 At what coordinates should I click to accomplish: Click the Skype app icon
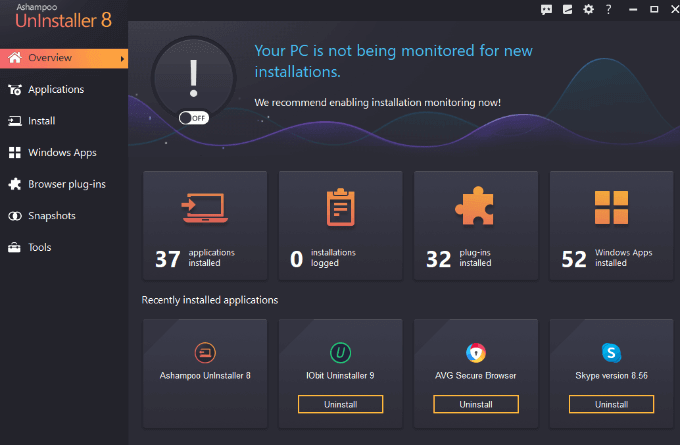pos(611,353)
